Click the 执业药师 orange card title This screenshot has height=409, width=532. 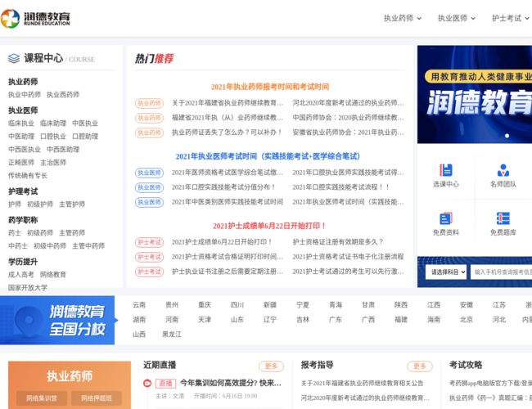(70, 376)
